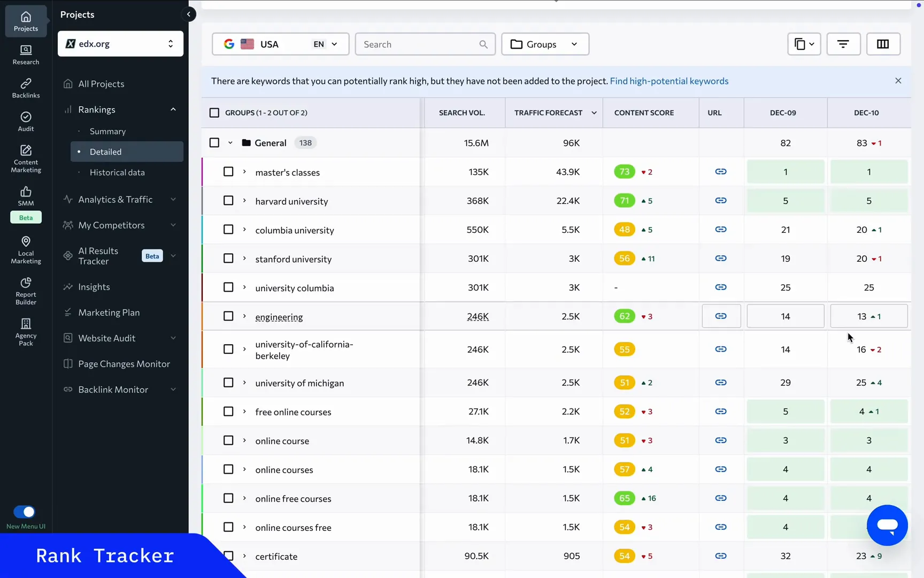Open the EN language dropdown
The image size is (924, 578).
coord(324,44)
